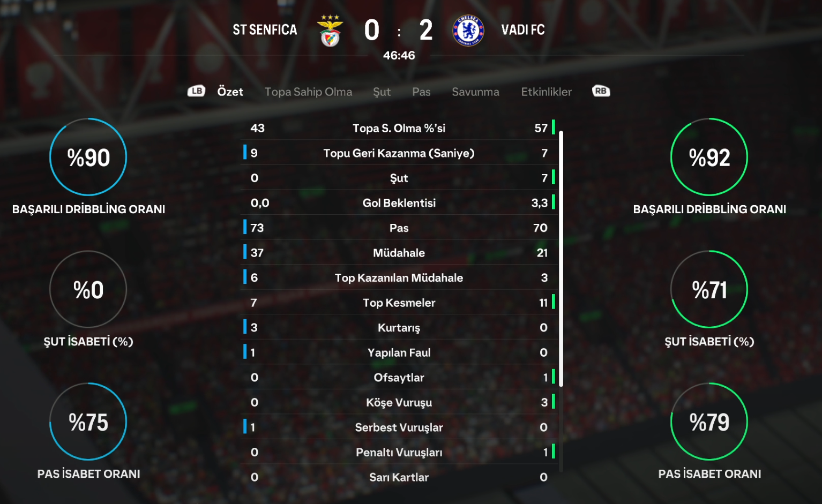Click the RB bumper icon

(601, 91)
